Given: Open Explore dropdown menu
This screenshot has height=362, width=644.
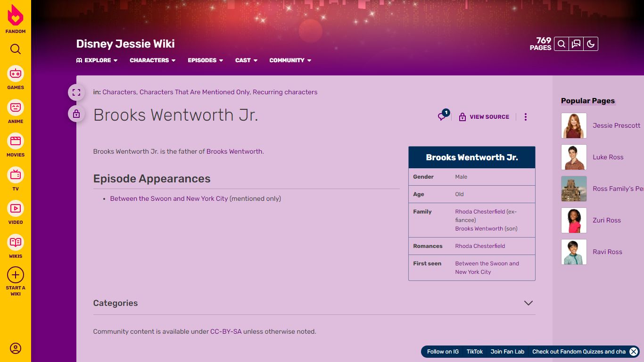Looking at the screenshot, I should click(97, 60).
